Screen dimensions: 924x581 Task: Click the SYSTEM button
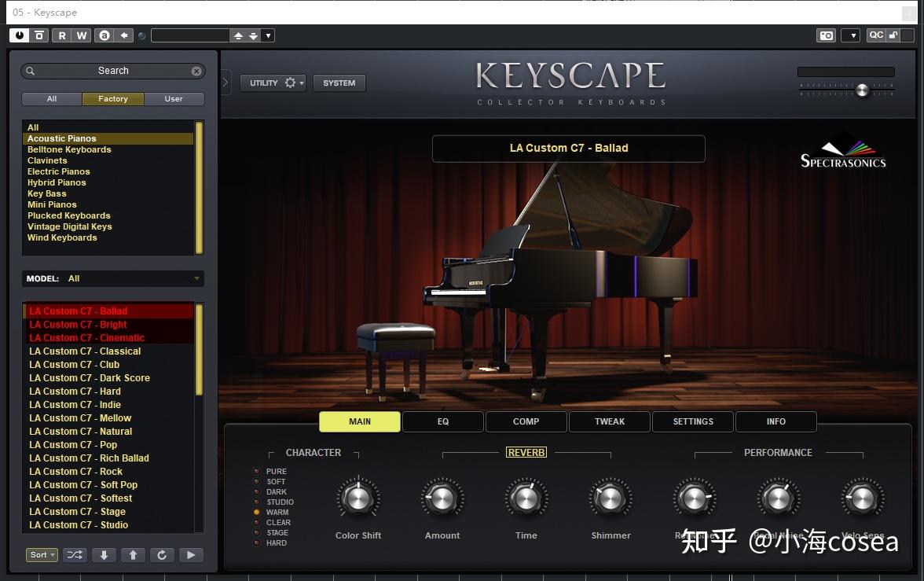tap(339, 83)
